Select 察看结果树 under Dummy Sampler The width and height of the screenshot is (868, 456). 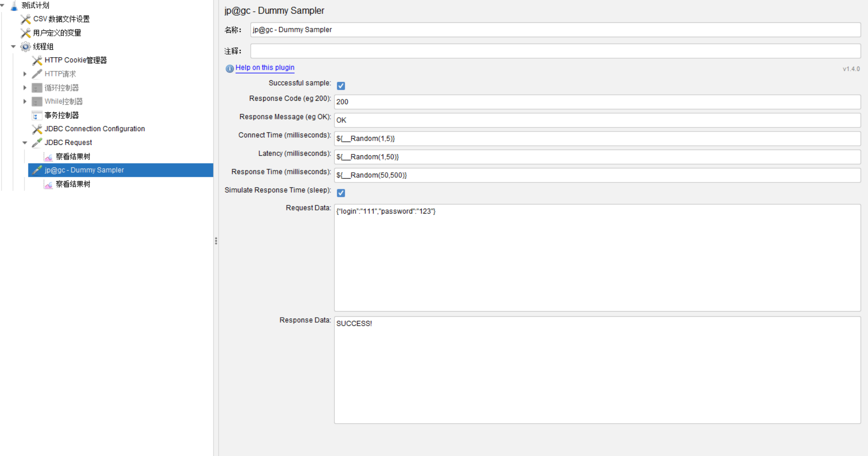pos(73,184)
